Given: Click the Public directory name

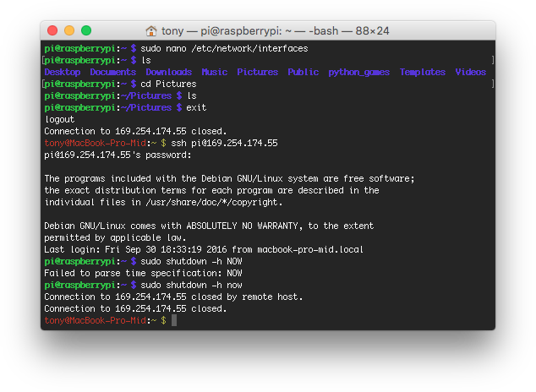Looking at the screenshot, I should (303, 73).
